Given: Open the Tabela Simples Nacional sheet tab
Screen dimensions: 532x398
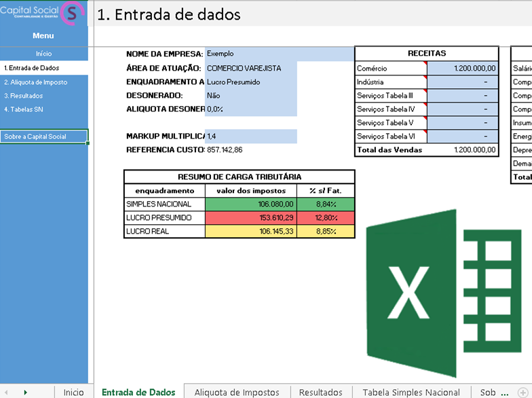Looking at the screenshot, I should pos(411,392).
